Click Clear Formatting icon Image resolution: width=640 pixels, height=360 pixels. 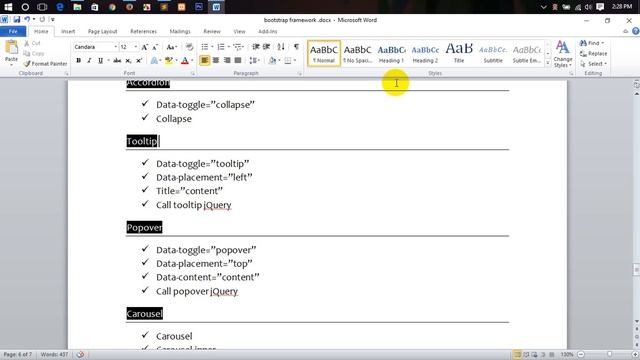(189, 47)
